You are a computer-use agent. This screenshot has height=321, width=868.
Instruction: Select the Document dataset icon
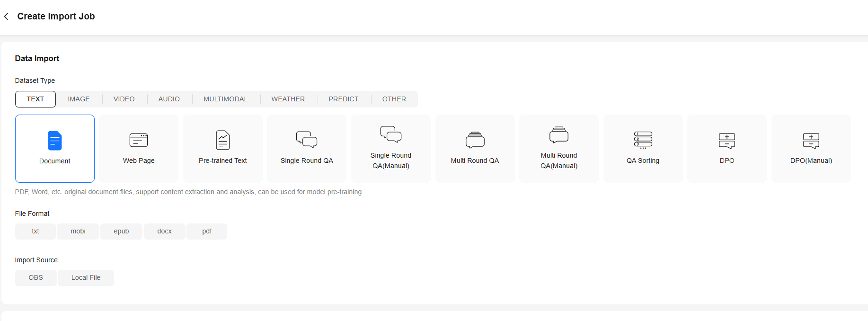point(55,141)
